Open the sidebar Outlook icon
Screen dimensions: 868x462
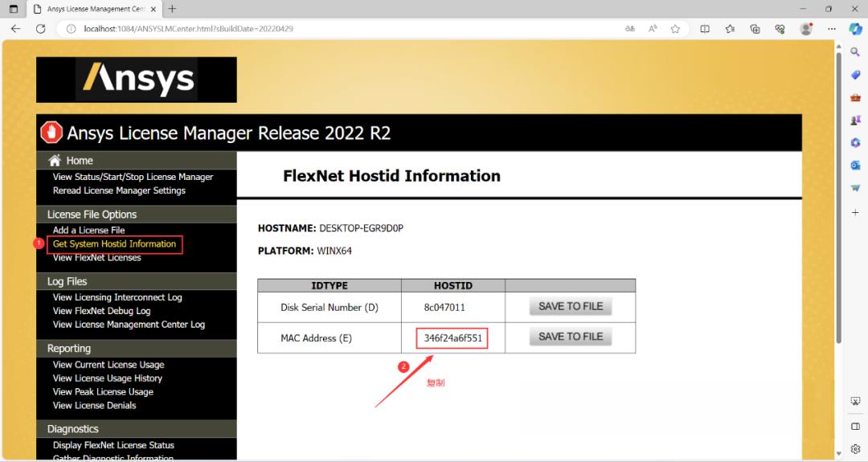point(855,166)
